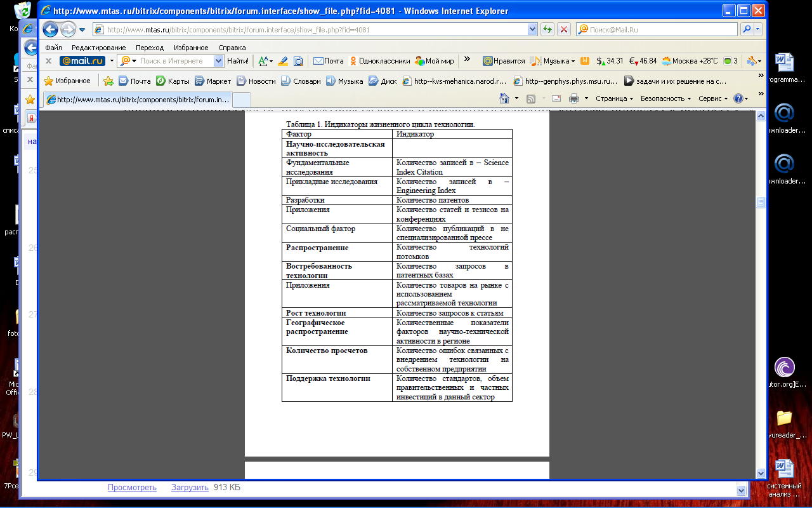Open задачи и их решение favorite

click(675, 81)
